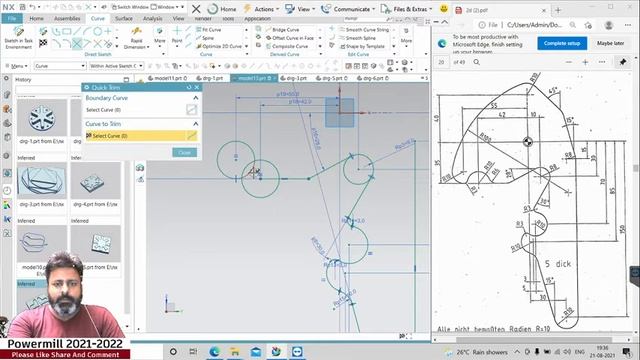Open Microsoft Edge from taskbar
Image resolution: width=640 pixels, height=360 pixels.
point(214,351)
